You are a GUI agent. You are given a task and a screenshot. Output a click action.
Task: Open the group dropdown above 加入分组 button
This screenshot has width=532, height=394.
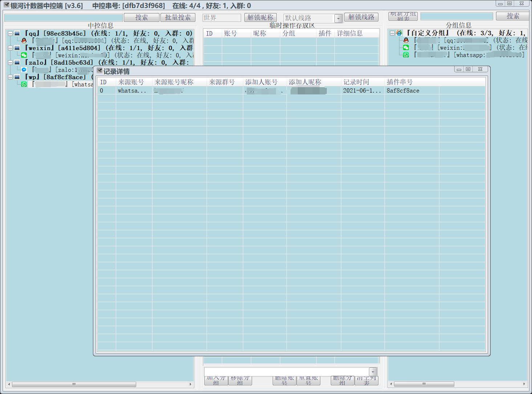tap(373, 371)
